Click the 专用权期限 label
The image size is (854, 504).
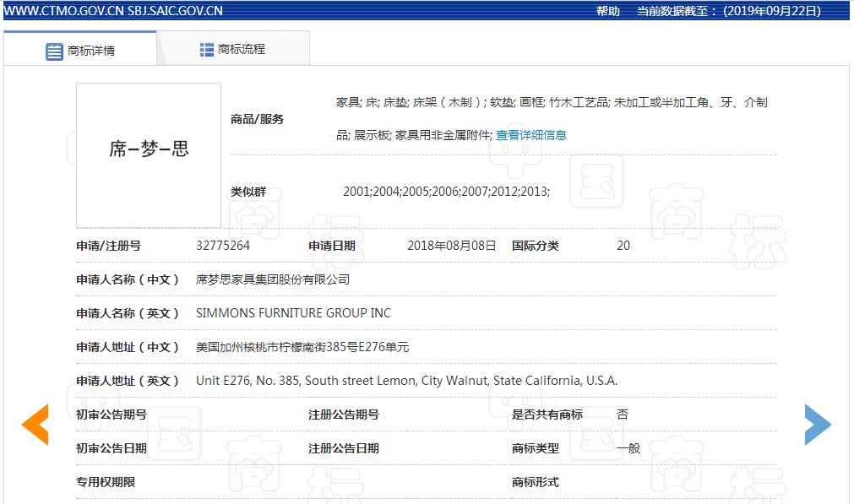pyautogui.click(x=106, y=482)
